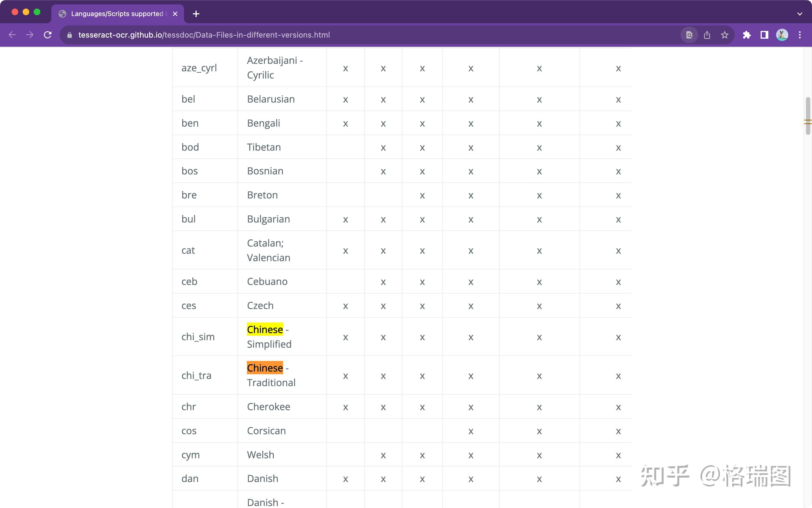Click the yellow highlighted Chinese text
Screen dimensions: 812x508
(x=265, y=330)
